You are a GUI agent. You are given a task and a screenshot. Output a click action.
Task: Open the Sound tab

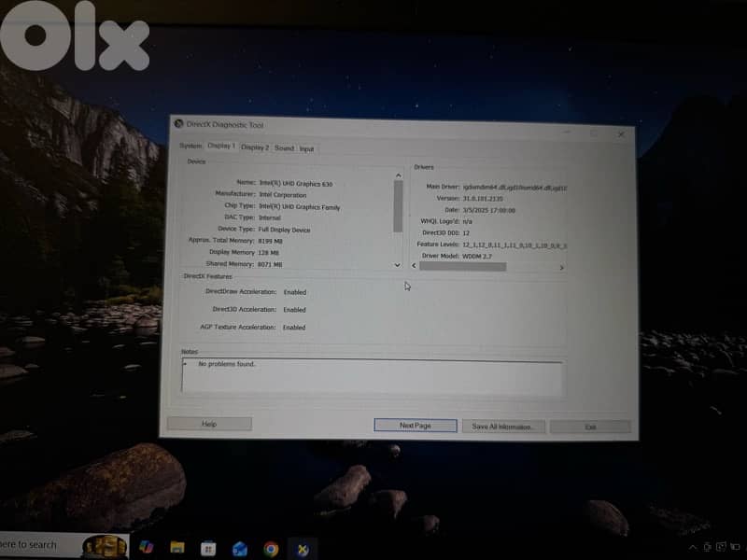pyautogui.click(x=286, y=146)
